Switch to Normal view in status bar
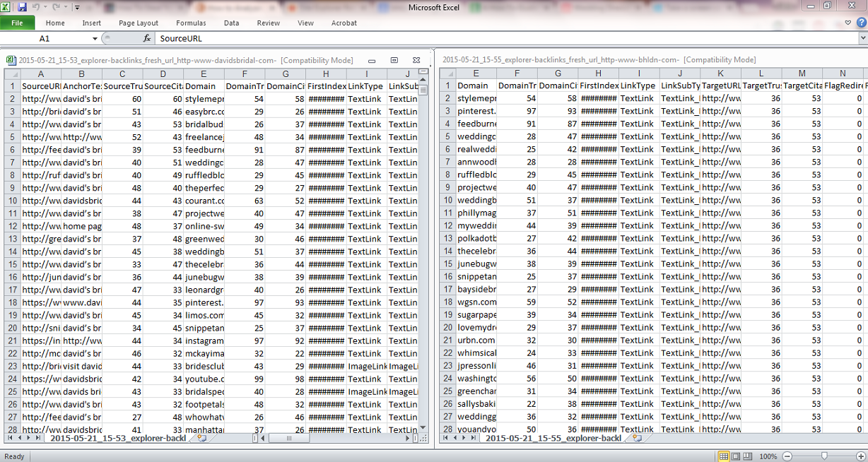The height and width of the screenshot is (462, 868). click(x=723, y=456)
